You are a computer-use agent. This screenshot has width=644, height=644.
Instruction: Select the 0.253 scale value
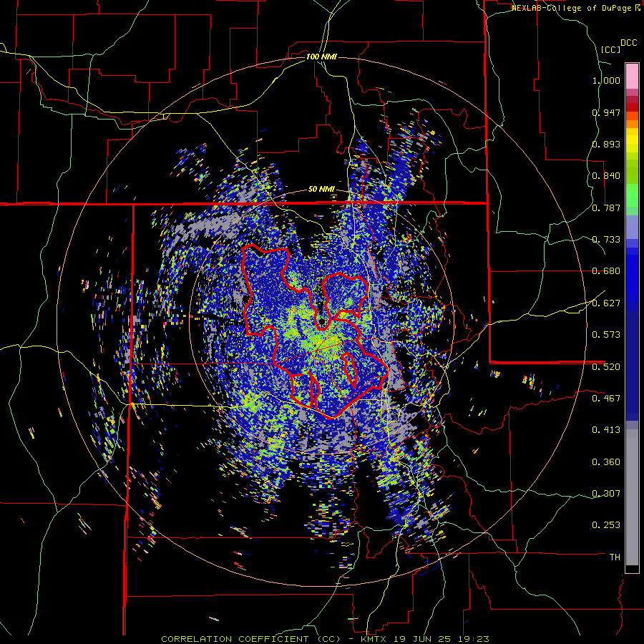point(606,525)
